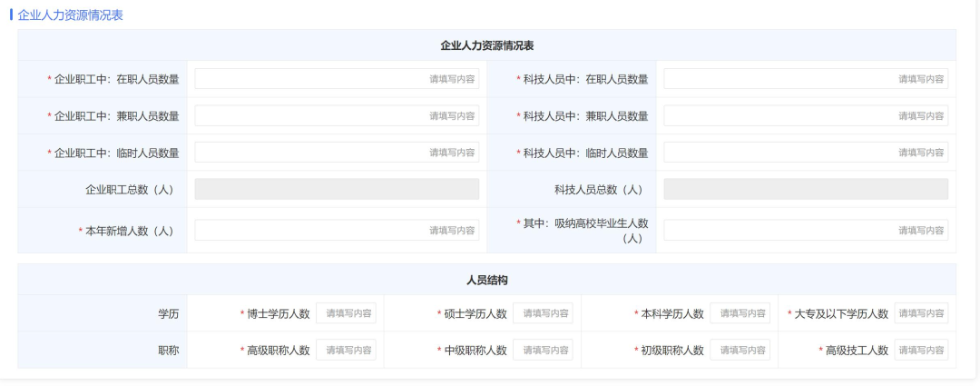Click the 科技人员中：临时人员数量 input field
Image resolution: width=980 pixels, height=386 pixels.
[x=806, y=153]
